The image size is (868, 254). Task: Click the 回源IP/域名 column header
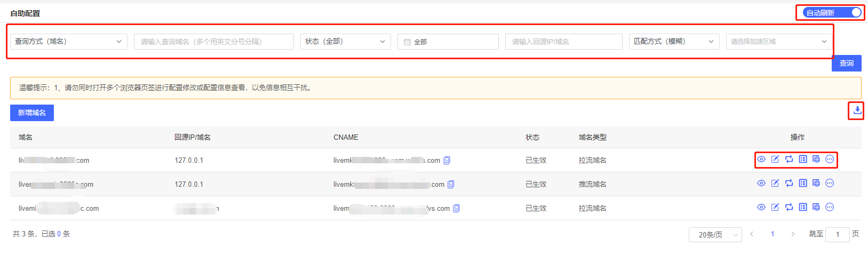[x=193, y=137]
